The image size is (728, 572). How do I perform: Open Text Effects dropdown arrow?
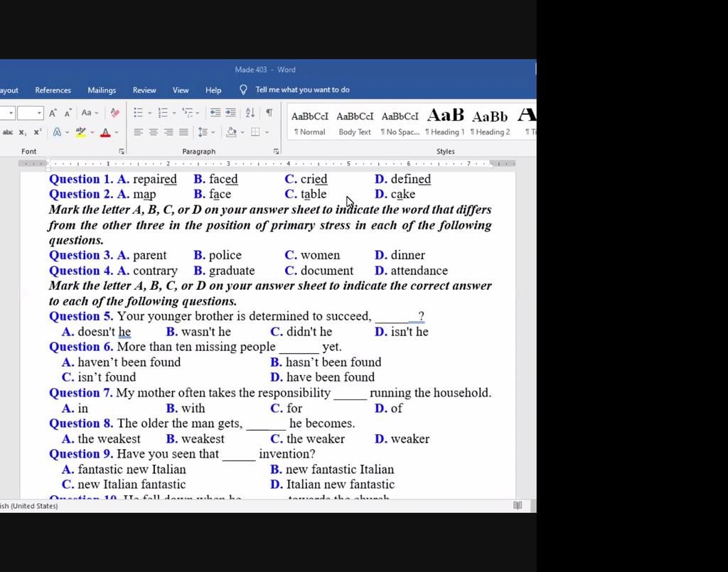[68, 132]
